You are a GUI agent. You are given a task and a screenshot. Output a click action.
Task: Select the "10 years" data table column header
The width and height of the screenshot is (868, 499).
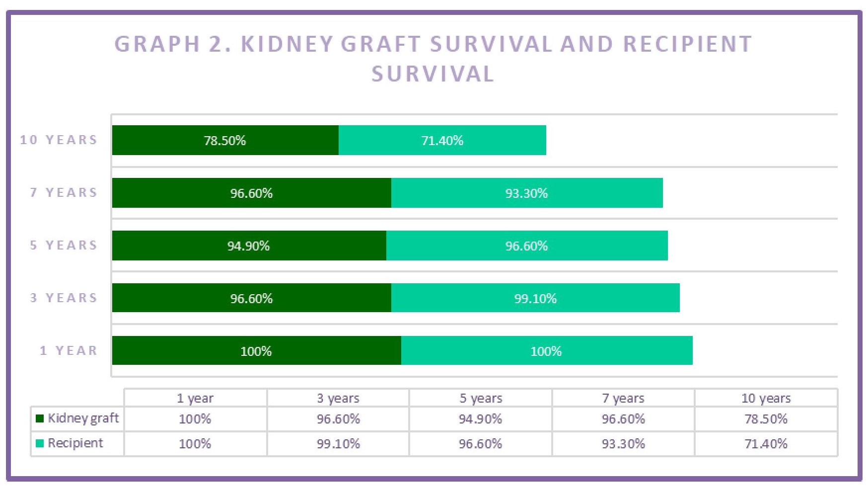(766, 398)
